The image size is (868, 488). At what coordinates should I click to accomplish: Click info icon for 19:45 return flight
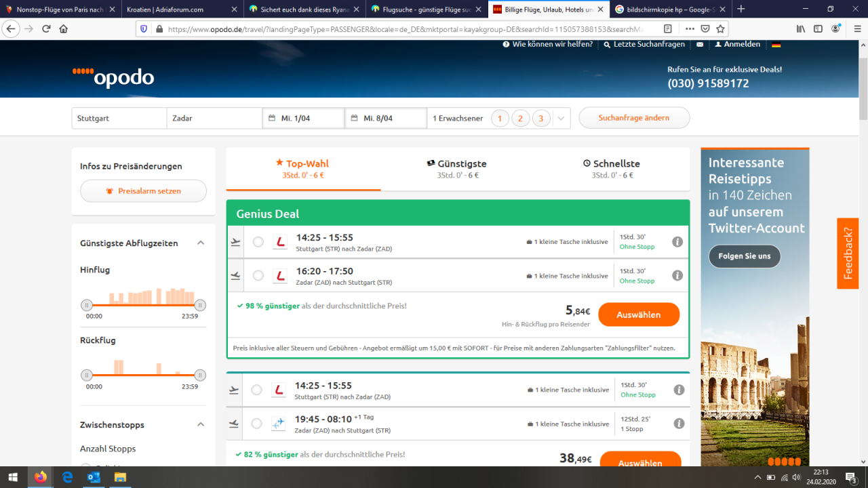(679, 424)
